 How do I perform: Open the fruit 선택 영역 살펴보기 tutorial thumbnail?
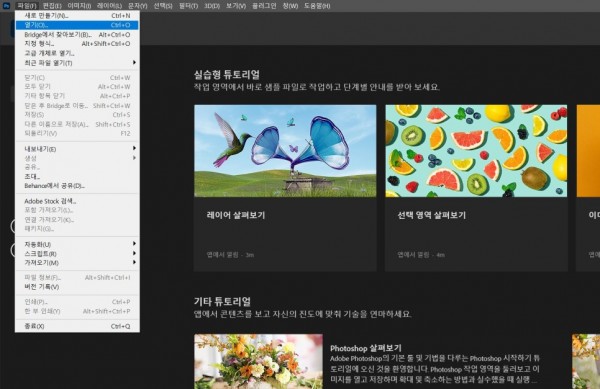pos(476,151)
